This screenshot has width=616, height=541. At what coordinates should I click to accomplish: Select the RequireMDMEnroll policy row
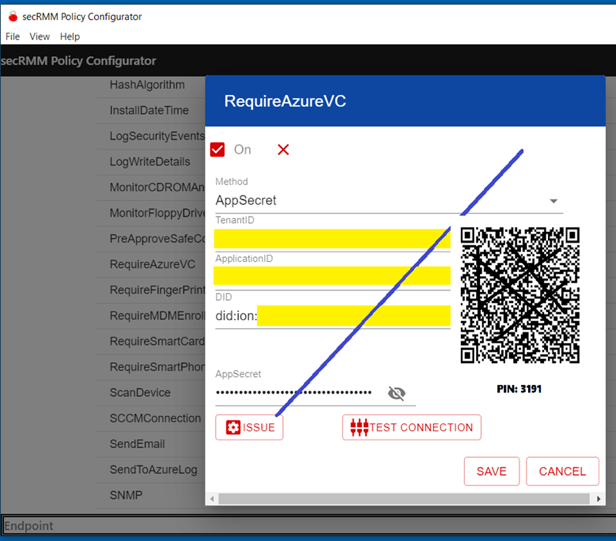[151, 315]
